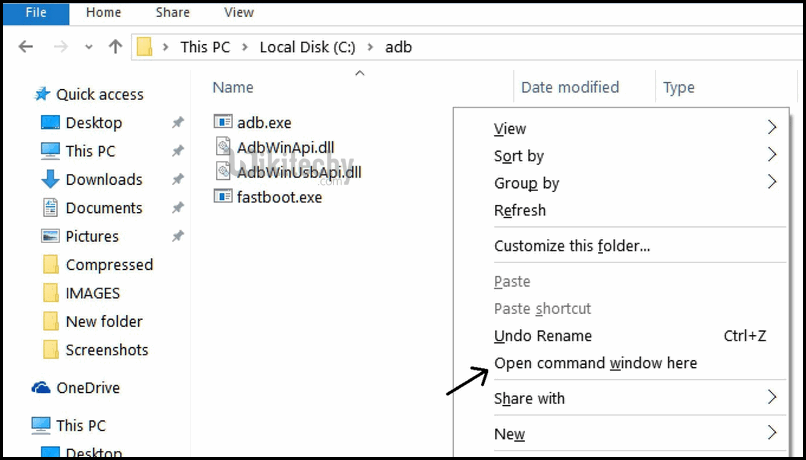Screen dimensions: 806x460
Task: Click the Back navigation arrow
Action: 26,47
